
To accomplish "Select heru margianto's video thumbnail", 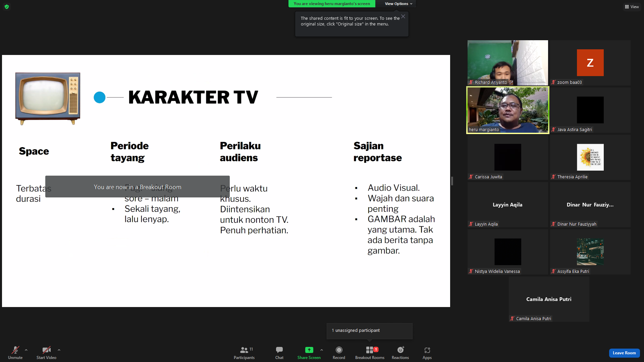I will pos(508,110).
